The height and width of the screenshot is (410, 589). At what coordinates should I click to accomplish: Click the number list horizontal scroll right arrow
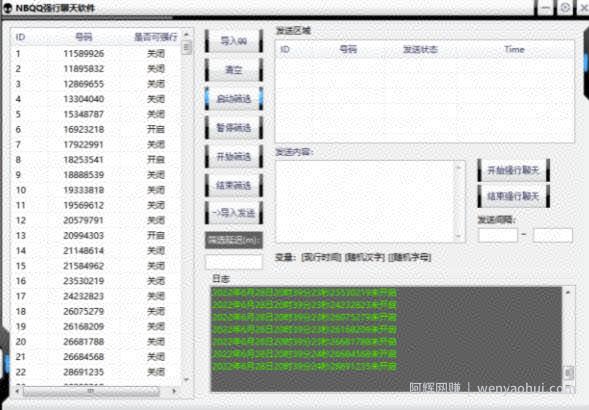(174, 391)
